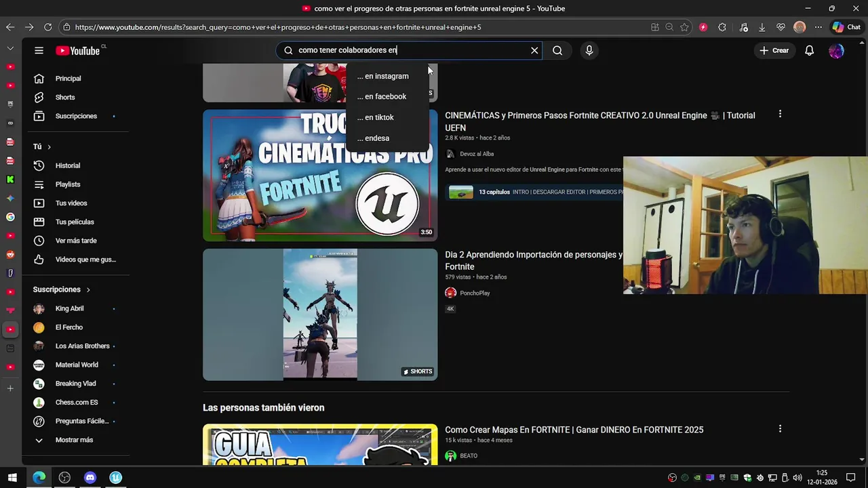Open the Chess.com ES subscription
This screenshot has width=868, height=488.
(x=75, y=403)
